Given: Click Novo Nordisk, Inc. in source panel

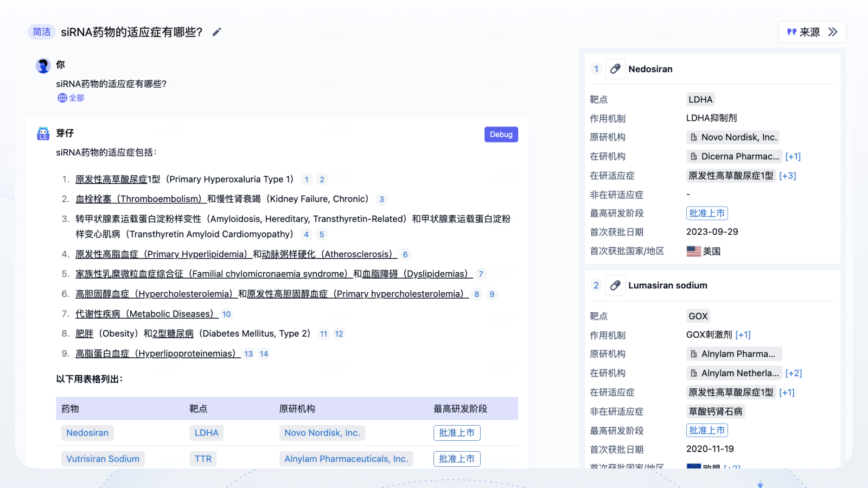Looking at the screenshot, I should (733, 137).
